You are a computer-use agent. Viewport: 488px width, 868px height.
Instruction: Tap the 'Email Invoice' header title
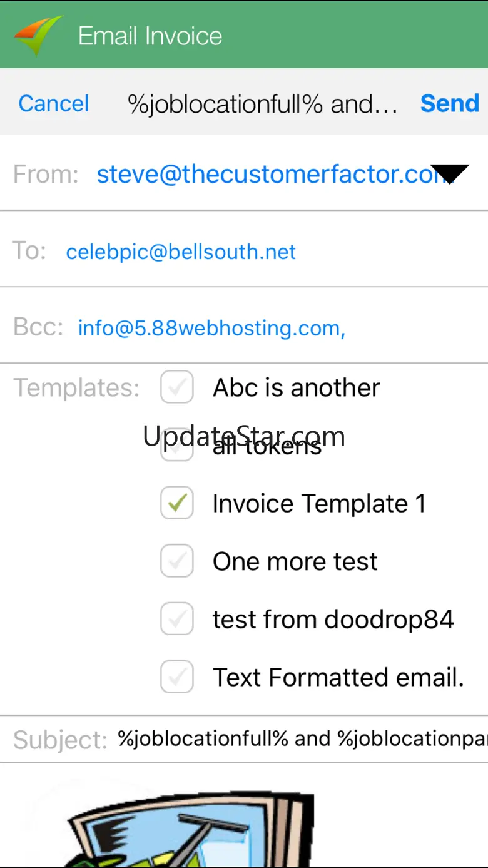[150, 36]
